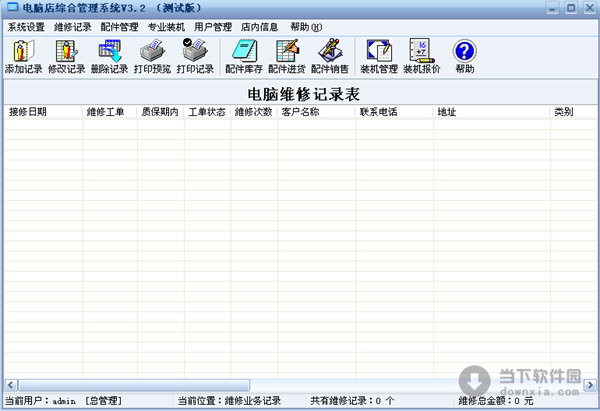Click the 当前位置: 维修业务记录 status text

pyautogui.click(x=229, y=401)
